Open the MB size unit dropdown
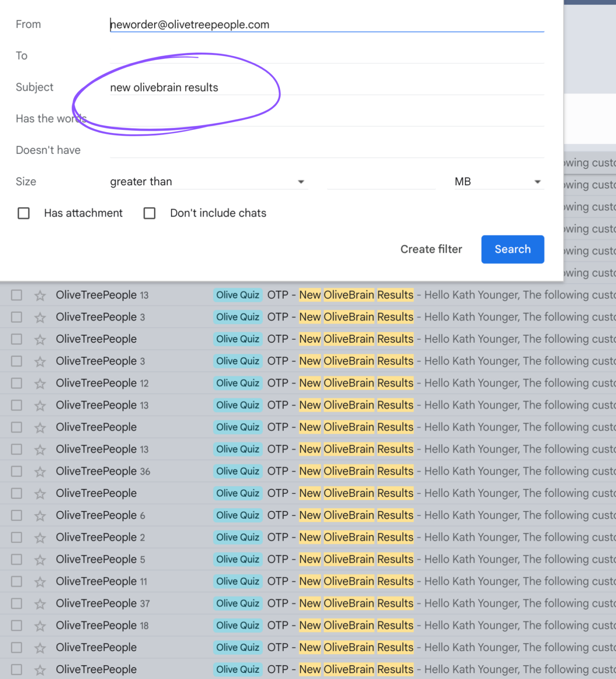The image size is (616, 679). [x=498, y=182]
